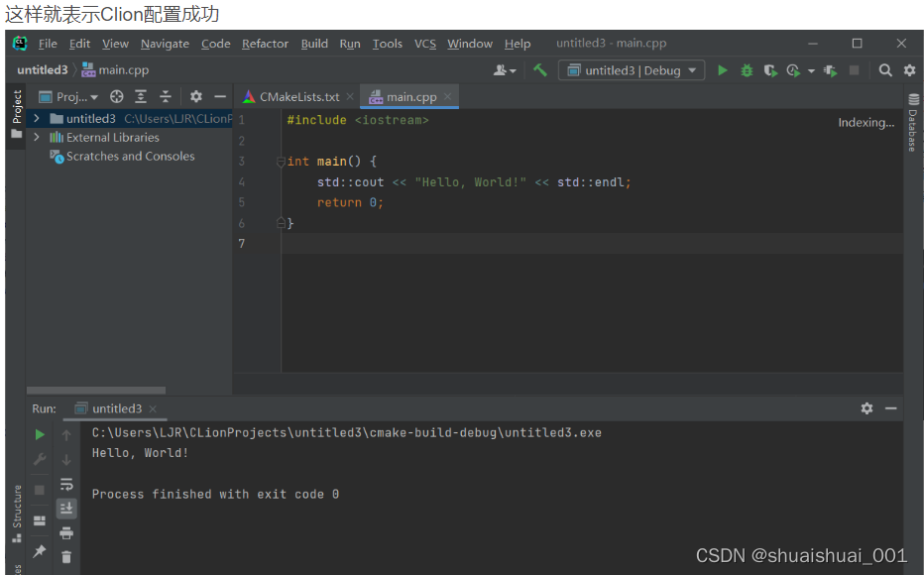Run untitled3 with the green play button
Image resolution: width=924 pixels, height=575 pixels.
point(722,70)
